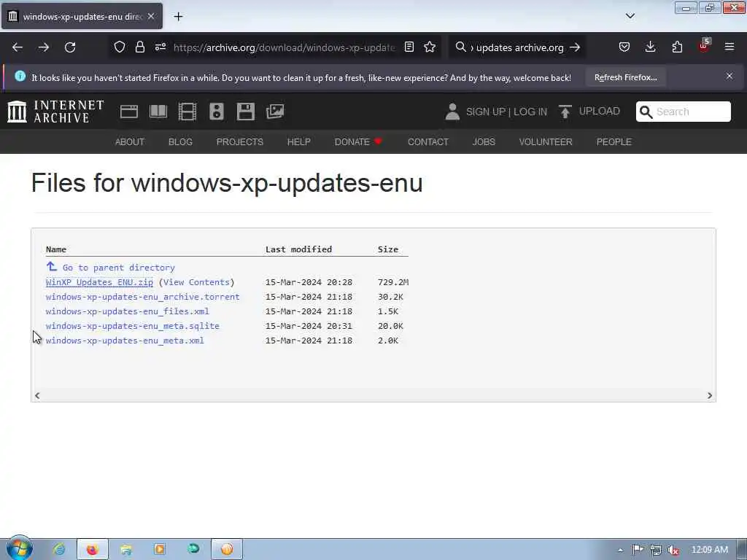The height and width of the screenshot is (560, 747).
Task: Open site permissions icon in address bar
Action: tap(160, 47)
